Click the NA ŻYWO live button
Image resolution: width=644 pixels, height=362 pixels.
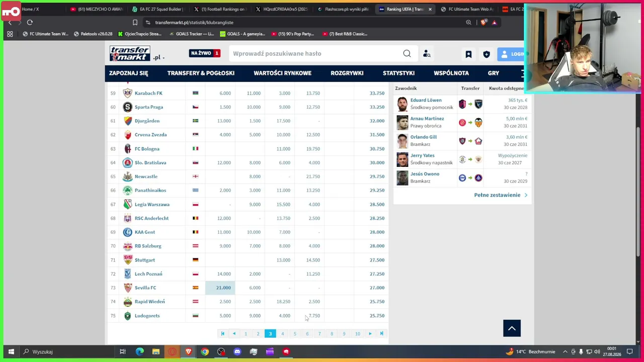205,53
